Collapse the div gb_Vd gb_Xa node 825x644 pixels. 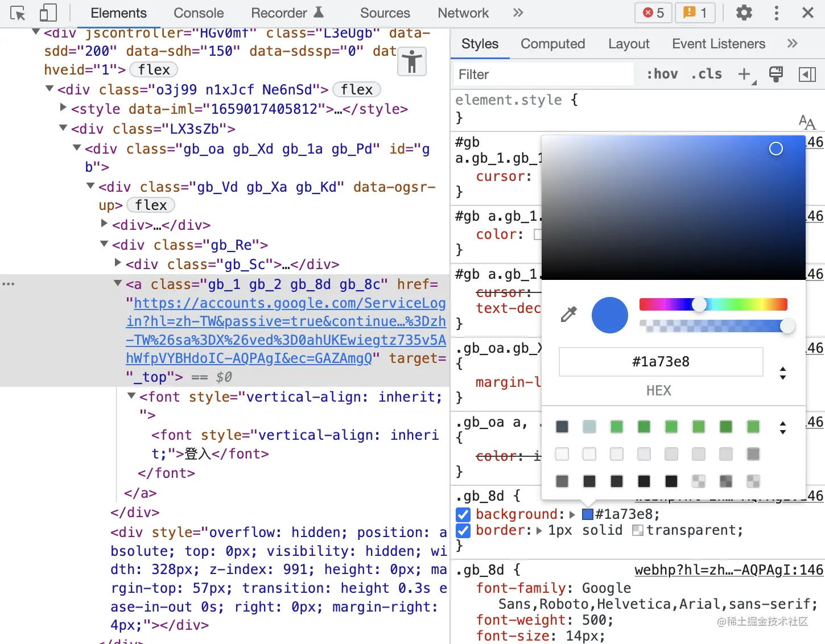pyautogui.click(x=90, y=186)
